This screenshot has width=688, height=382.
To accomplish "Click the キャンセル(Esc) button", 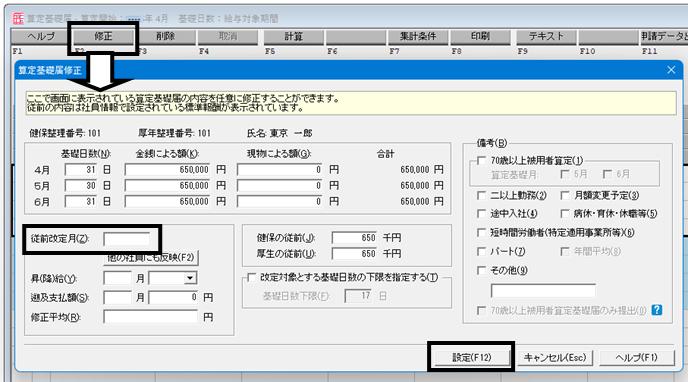I will click(x=555, y=357).
